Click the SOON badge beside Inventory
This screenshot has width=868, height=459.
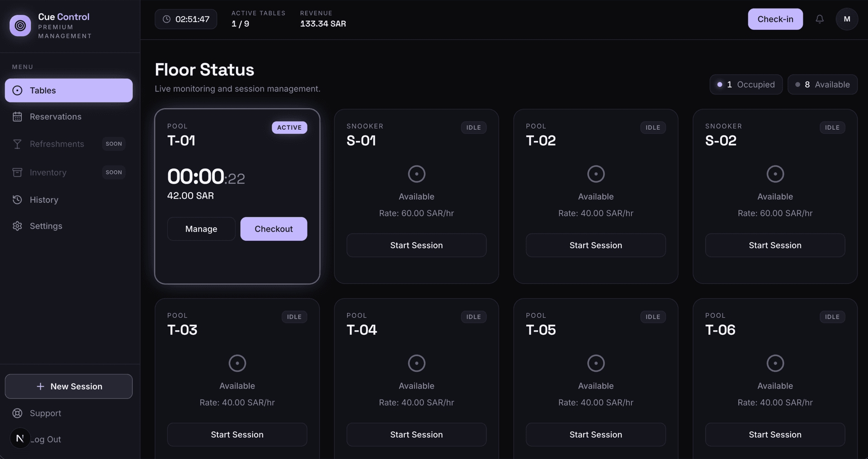tap(114, 172)
